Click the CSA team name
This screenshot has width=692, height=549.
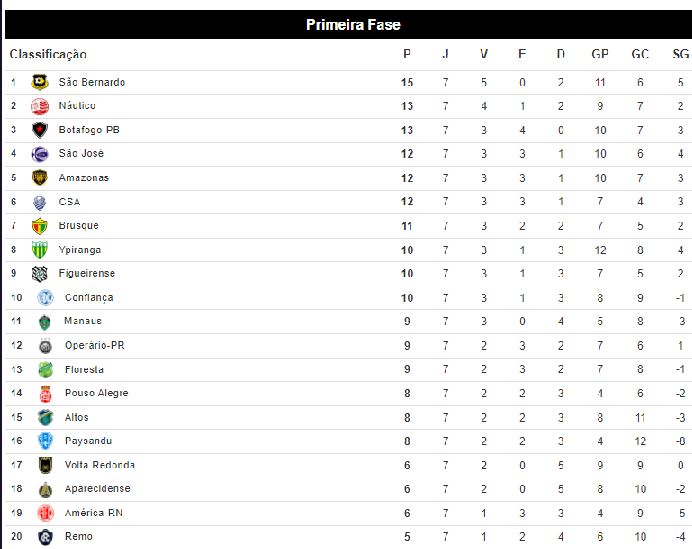69,202
